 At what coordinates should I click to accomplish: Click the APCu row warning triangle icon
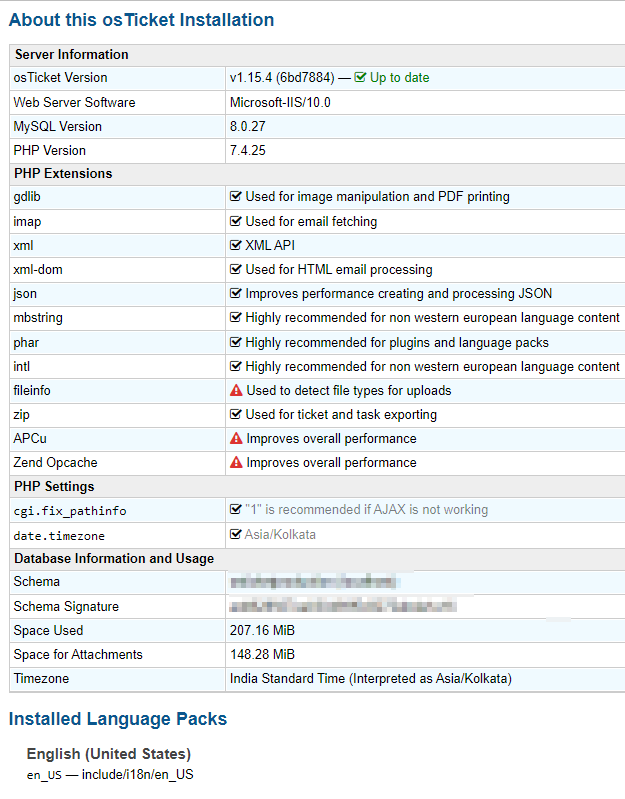click(236, 439)
